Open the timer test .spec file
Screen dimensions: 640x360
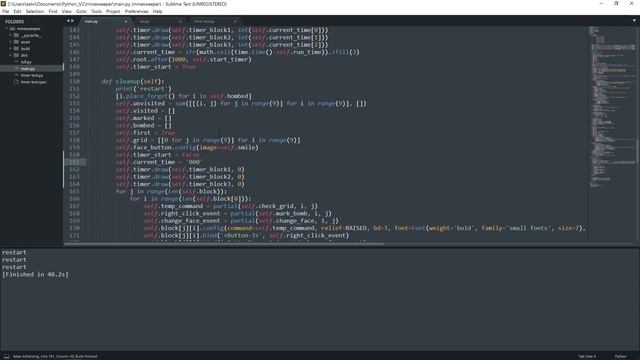point(32,82)
